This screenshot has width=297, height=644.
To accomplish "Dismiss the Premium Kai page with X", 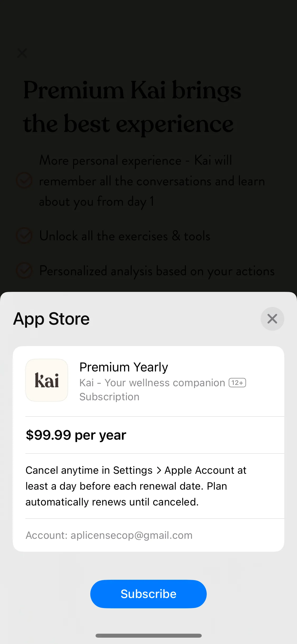I will pyautogui.click(x=22, y=53).
